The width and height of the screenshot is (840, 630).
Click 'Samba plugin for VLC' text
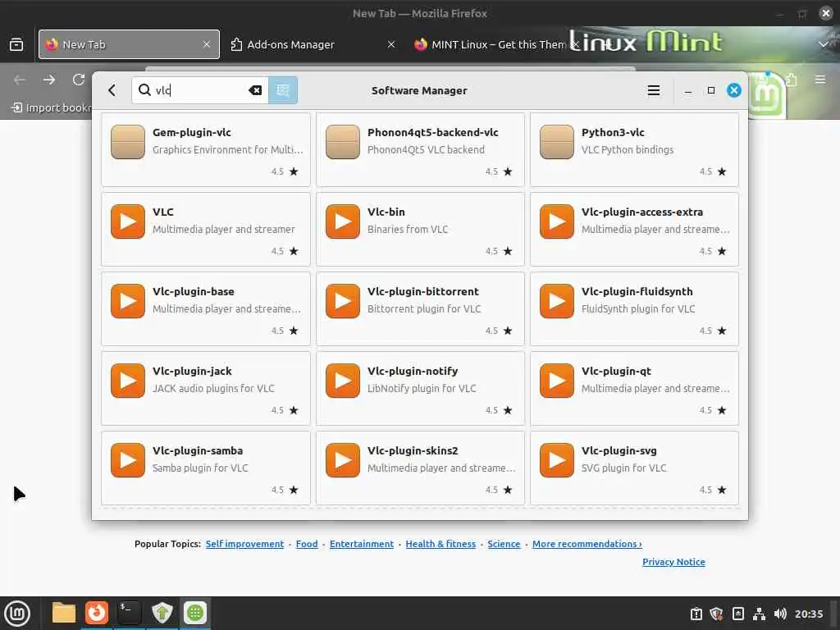pyautogui.click(x=200, y=468)
